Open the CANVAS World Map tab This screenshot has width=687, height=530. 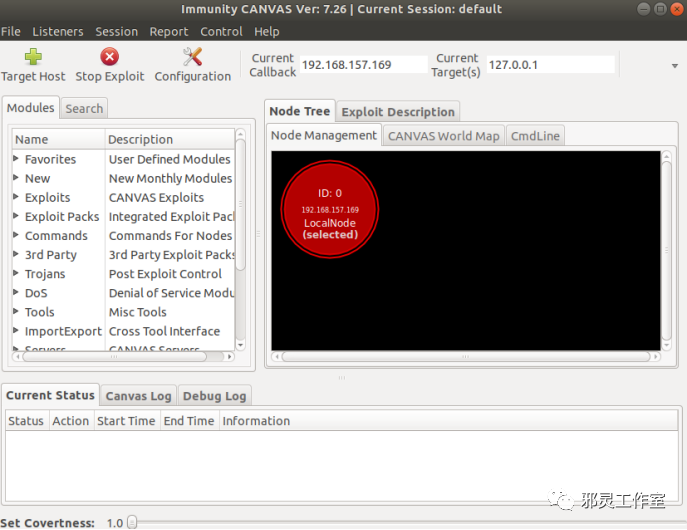click(x=443, y=136)
